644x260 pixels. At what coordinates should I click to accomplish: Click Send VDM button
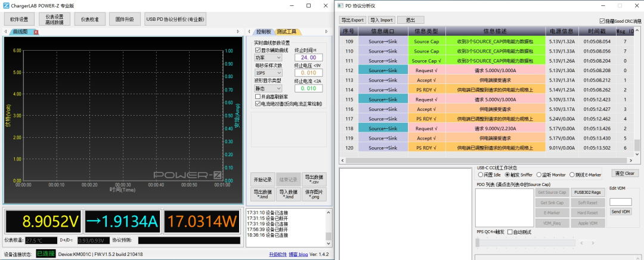pos(621,212)
